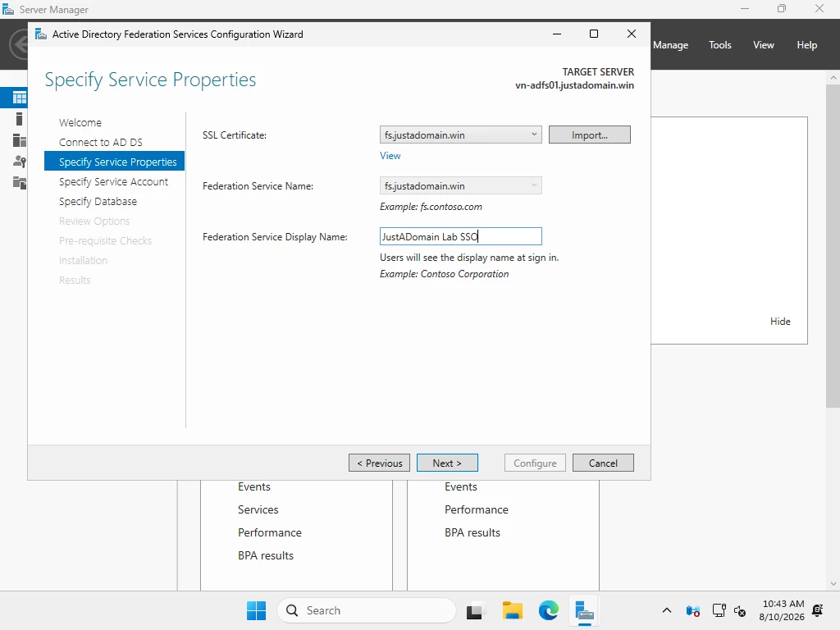Show hidden system tray icons

(666, 610)
